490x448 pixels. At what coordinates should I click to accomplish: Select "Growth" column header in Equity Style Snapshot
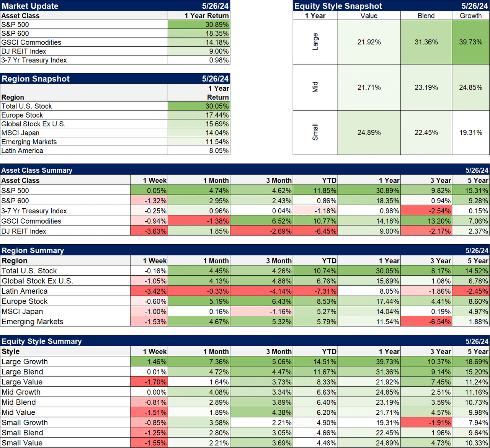pos(470,16)
